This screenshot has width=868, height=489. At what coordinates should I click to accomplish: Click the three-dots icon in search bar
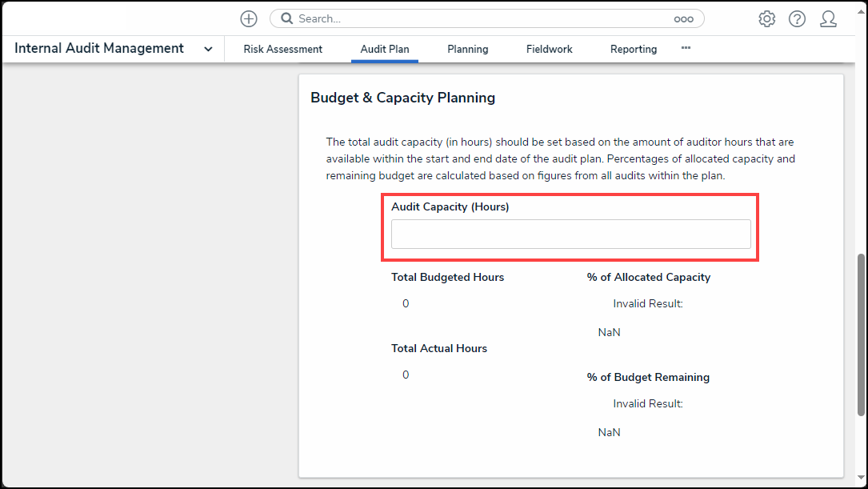(x=683, y=18)
